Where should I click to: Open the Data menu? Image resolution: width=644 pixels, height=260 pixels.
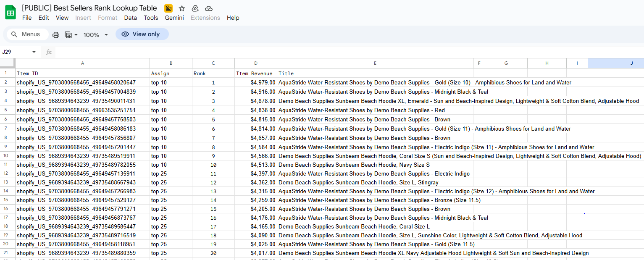(x=130, y=18)
